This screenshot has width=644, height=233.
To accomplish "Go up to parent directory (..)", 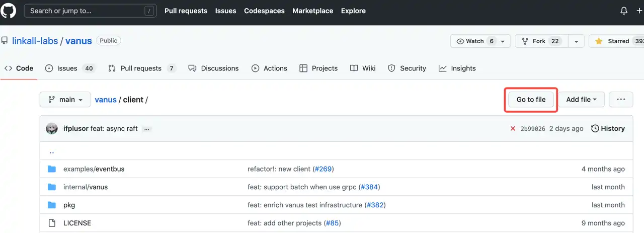I will [x=51, y=151].
